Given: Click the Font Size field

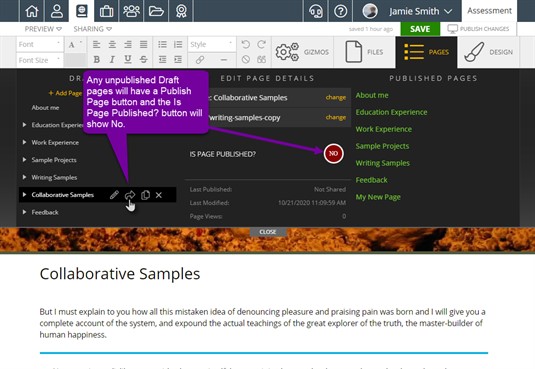Looking at the screenshot, I should [x=39, y=60].
